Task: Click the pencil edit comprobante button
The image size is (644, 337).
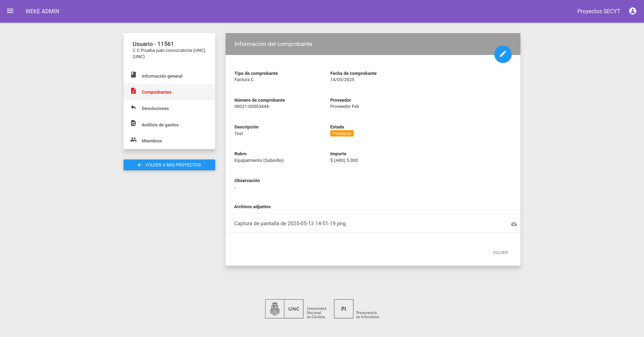Action: click(503, 54)
